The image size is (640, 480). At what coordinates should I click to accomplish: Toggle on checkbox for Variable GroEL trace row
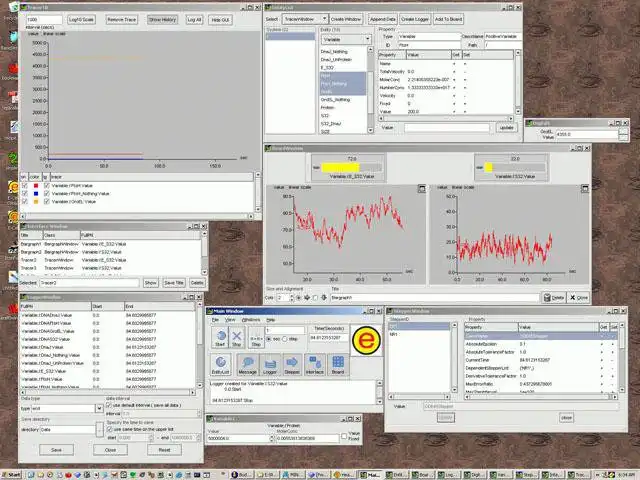[25, 202]
